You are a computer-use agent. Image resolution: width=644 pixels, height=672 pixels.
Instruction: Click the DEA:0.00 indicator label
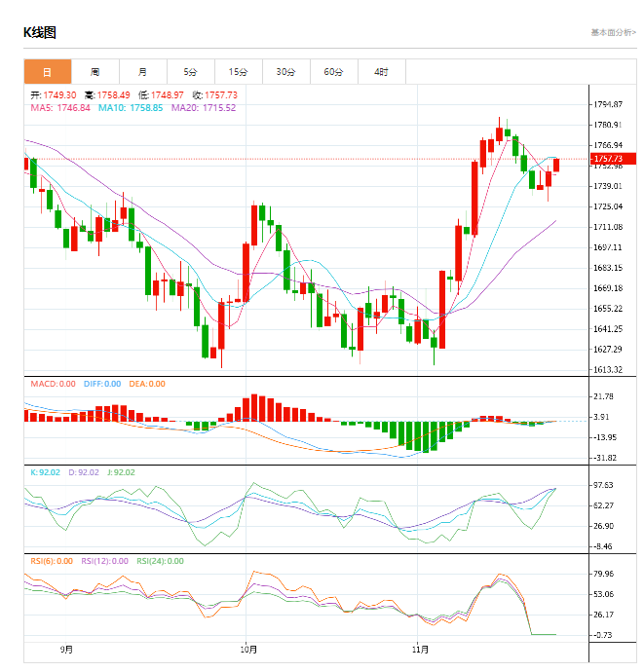click(147, 384)
